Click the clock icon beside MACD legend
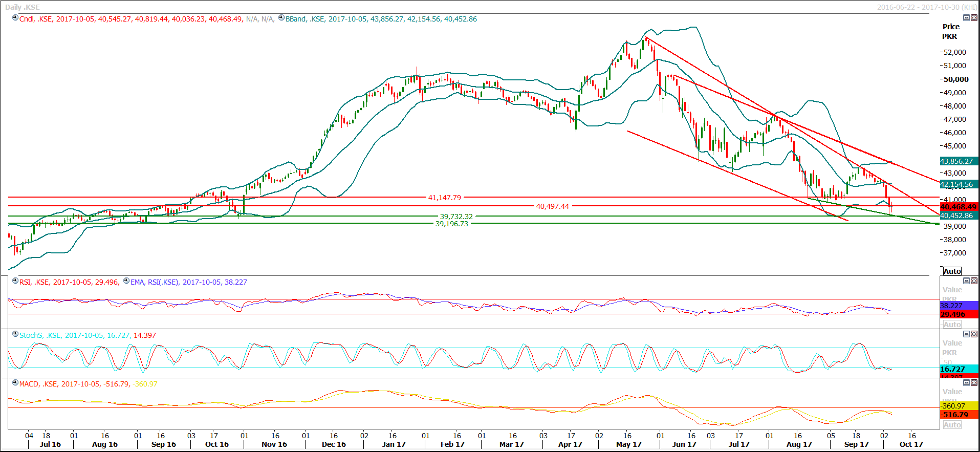The height and width of the screenshot is (452, 980). click(x=15, y=383)
